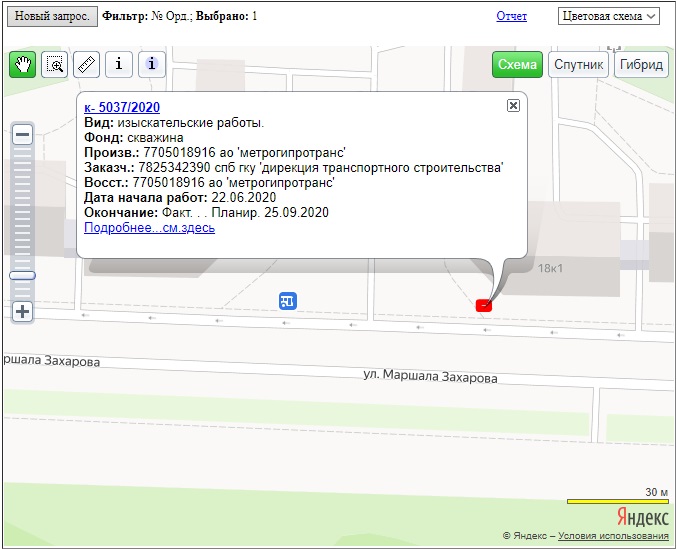The image size is (677, 549).
Task: Zoom out with the minus button
Action: point(22,134)
